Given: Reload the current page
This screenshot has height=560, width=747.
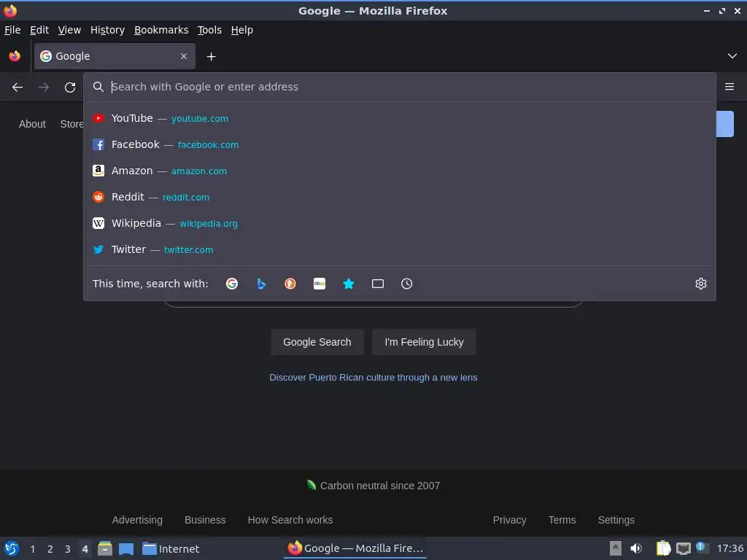Looking at the screenshot, I should coord(70,87).
